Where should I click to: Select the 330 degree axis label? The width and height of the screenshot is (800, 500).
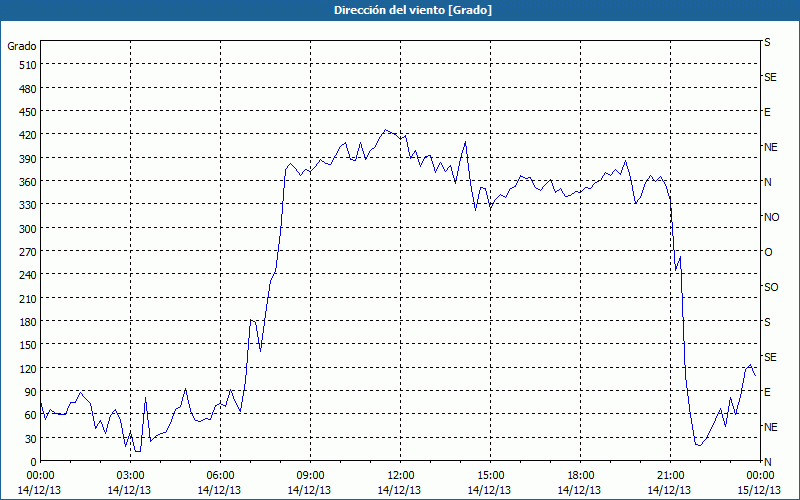pos(28,205)
